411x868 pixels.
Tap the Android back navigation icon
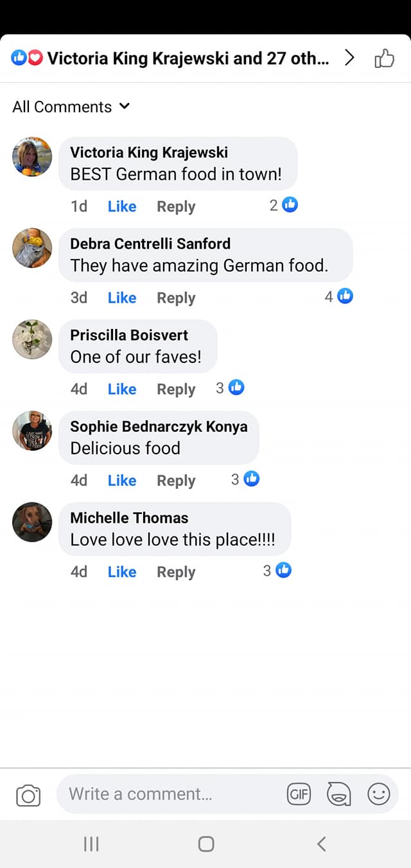[322, 844]
